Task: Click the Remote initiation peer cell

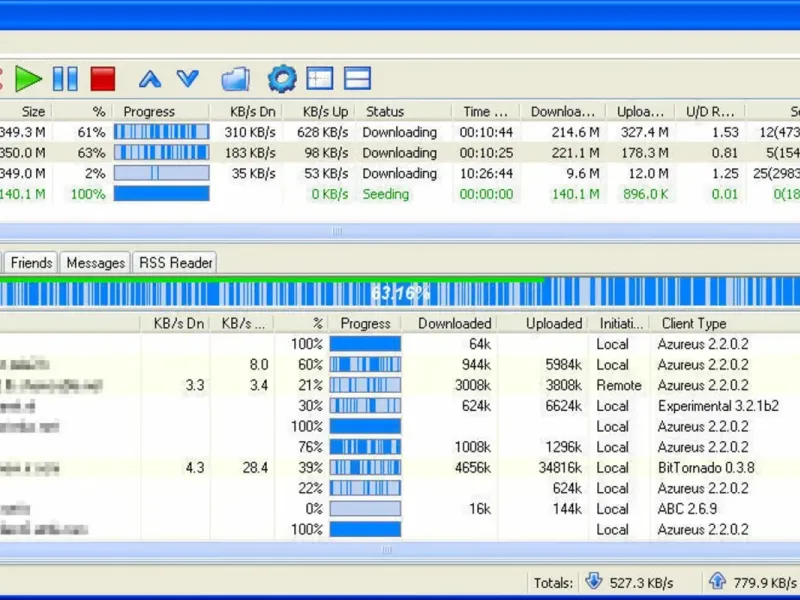Action: click(618, 386)
